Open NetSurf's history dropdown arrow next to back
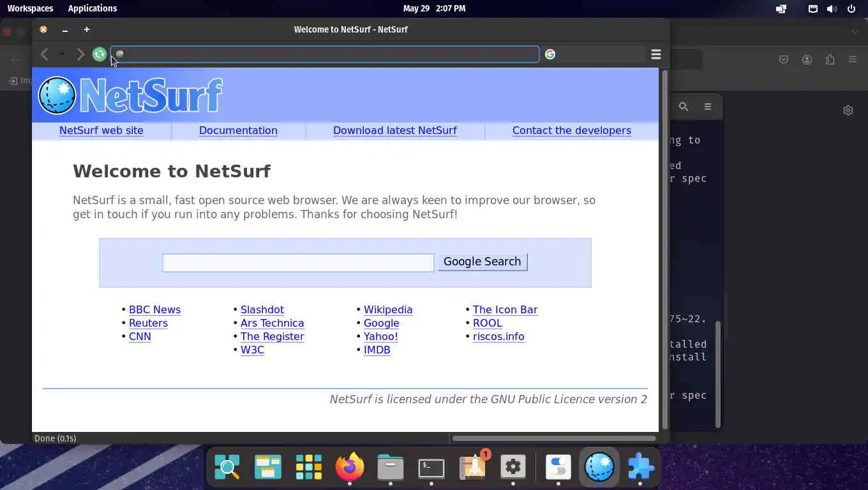 click(x=62, y=54)
